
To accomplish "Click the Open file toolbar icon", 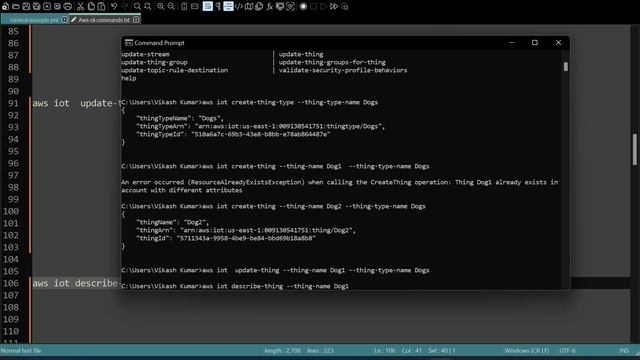I will (16, 7).
